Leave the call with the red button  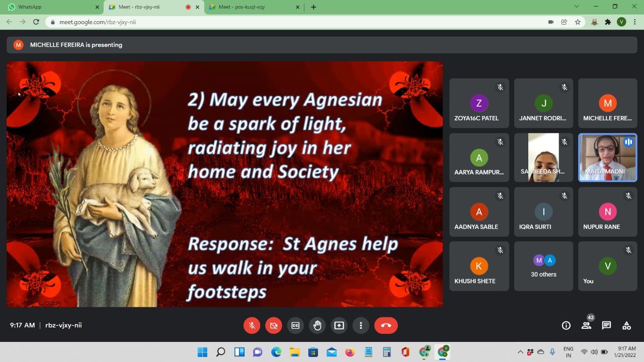[386, 325]
